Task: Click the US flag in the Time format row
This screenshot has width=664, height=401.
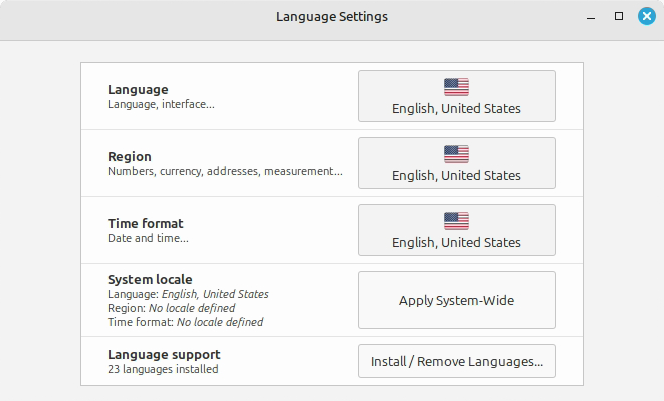Action: point(456,221)
